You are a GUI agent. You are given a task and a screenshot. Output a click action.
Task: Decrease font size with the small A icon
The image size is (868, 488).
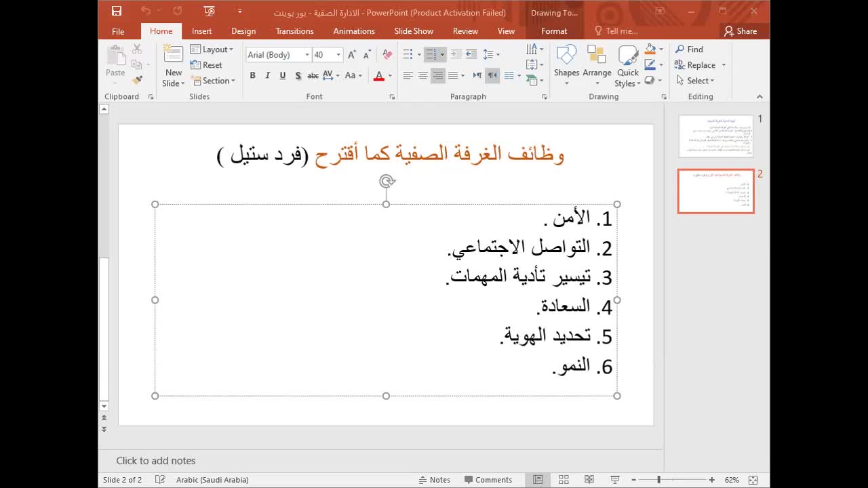pyautogui.click(x=367, y=55)
